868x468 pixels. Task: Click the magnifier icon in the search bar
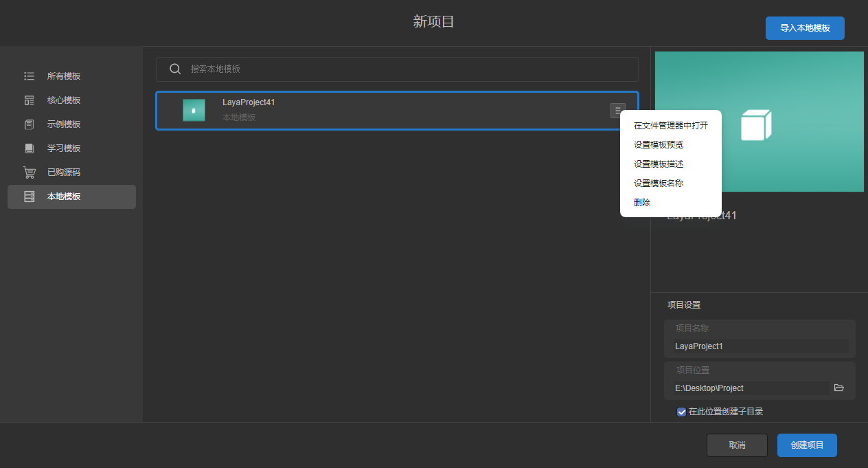click(175, 69)
